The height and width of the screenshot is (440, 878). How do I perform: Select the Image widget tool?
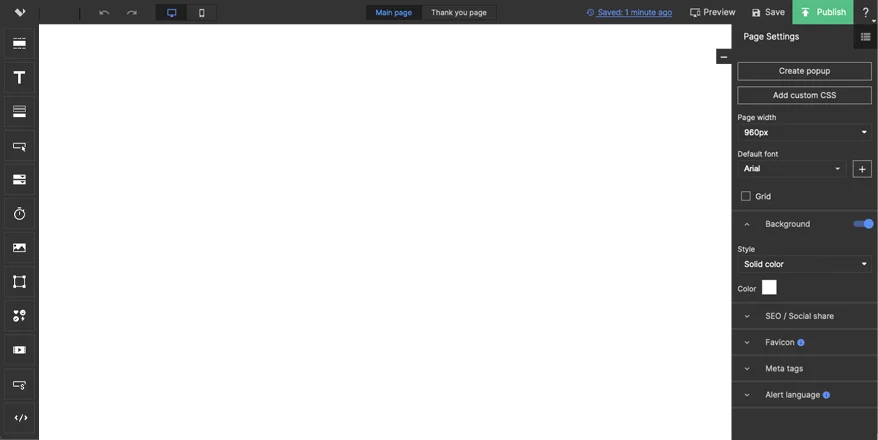point(19,248)
